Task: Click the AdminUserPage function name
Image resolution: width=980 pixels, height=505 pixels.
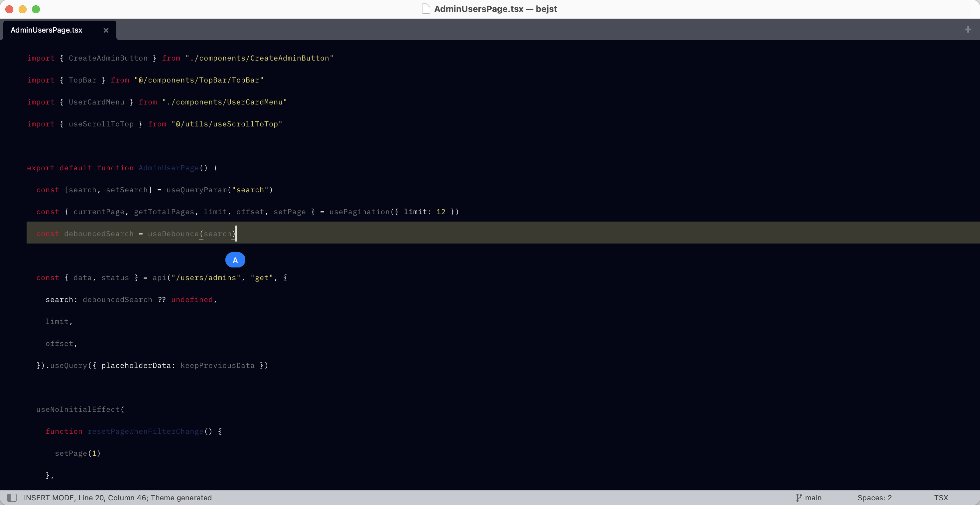Action: coord(169,168)
